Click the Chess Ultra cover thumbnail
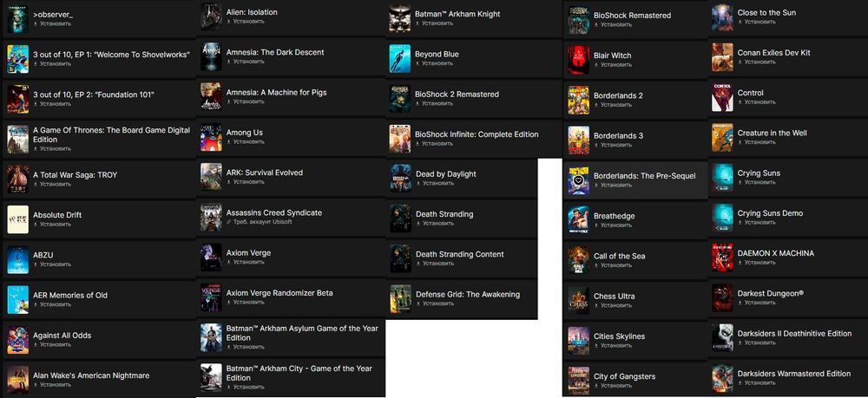 pyautogui.click(x=578, y=300)
